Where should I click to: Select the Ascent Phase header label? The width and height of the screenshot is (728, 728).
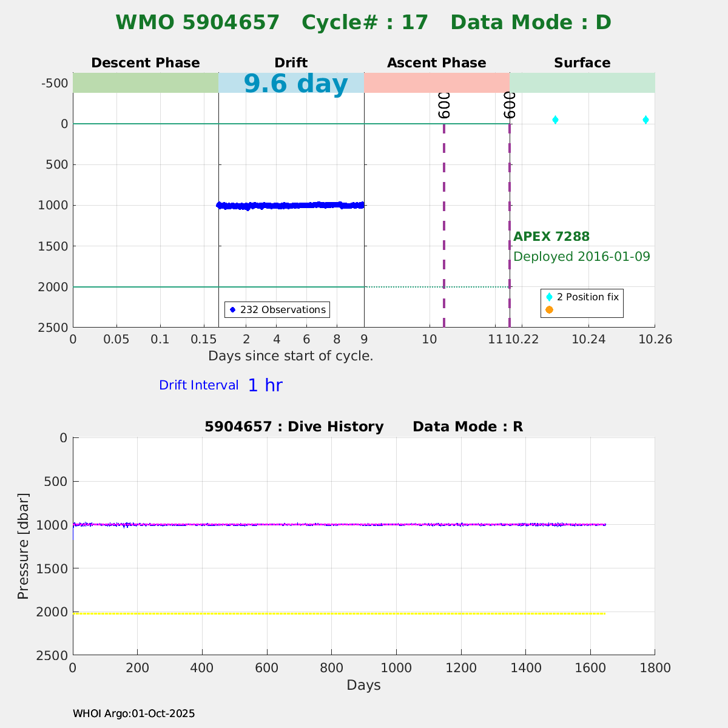(x=437, y=63)
